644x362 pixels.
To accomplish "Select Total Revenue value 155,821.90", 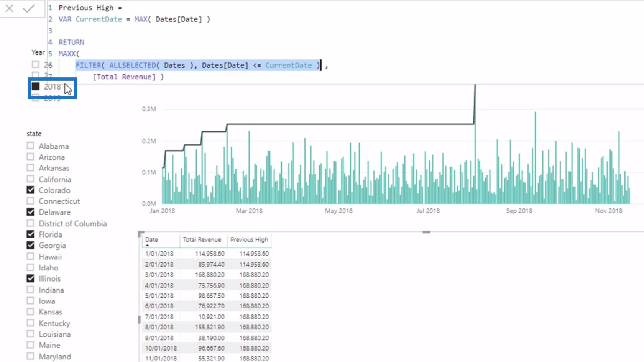I will coord(210,327).
